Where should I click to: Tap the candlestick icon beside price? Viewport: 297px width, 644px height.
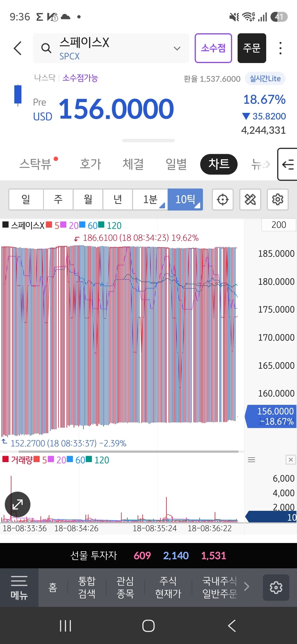tap(18, 95)
